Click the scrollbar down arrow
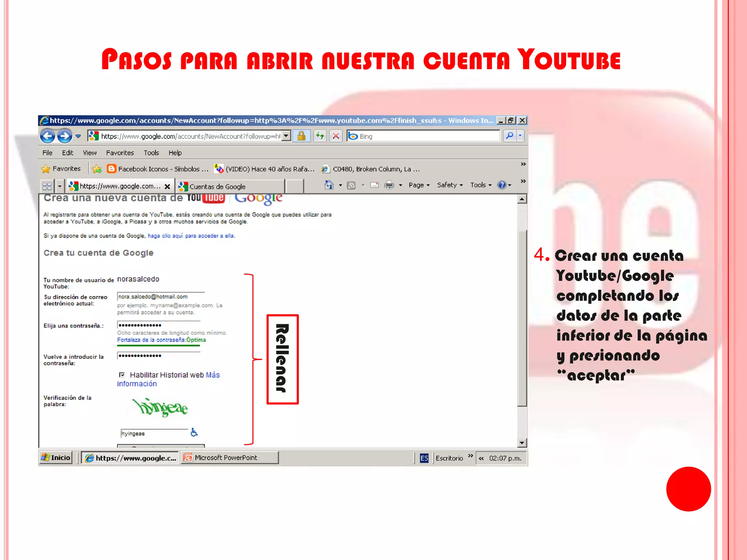747x560 pixels. coord(522,443)
